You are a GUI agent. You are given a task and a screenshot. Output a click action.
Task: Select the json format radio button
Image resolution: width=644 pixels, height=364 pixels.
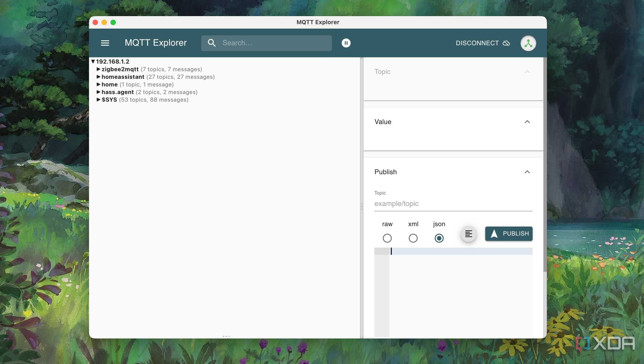point(439,238)
